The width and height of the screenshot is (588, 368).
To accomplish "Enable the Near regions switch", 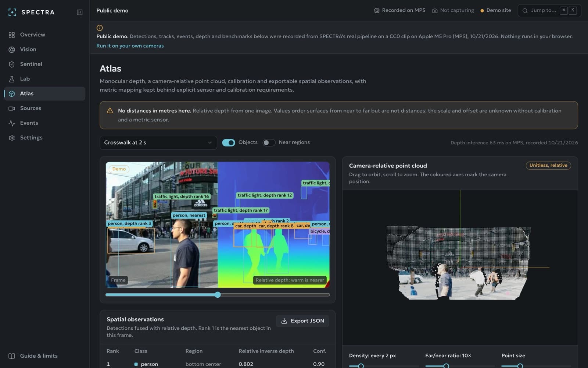I will 269,143.
